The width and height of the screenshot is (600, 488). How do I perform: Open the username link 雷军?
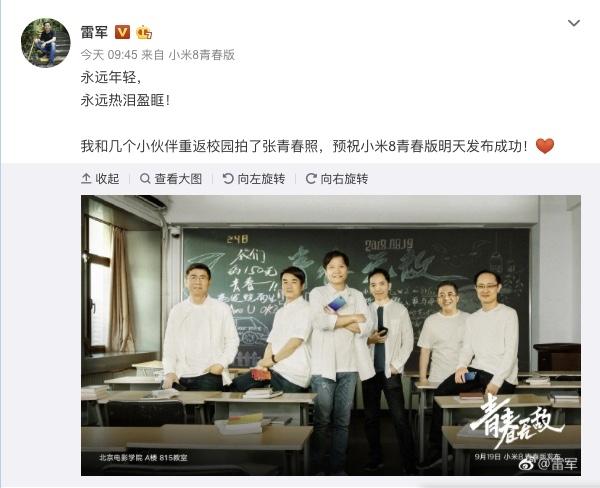click(94, 32)
